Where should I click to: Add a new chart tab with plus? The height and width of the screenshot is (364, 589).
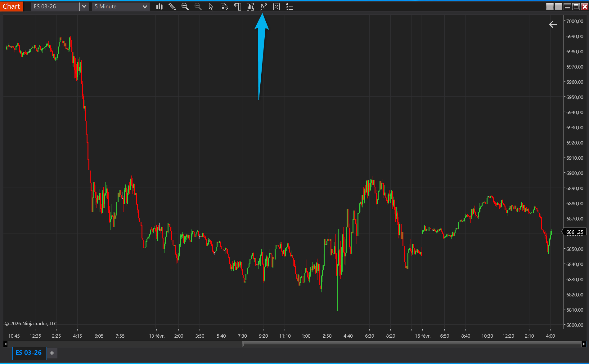tap(52, 353)
